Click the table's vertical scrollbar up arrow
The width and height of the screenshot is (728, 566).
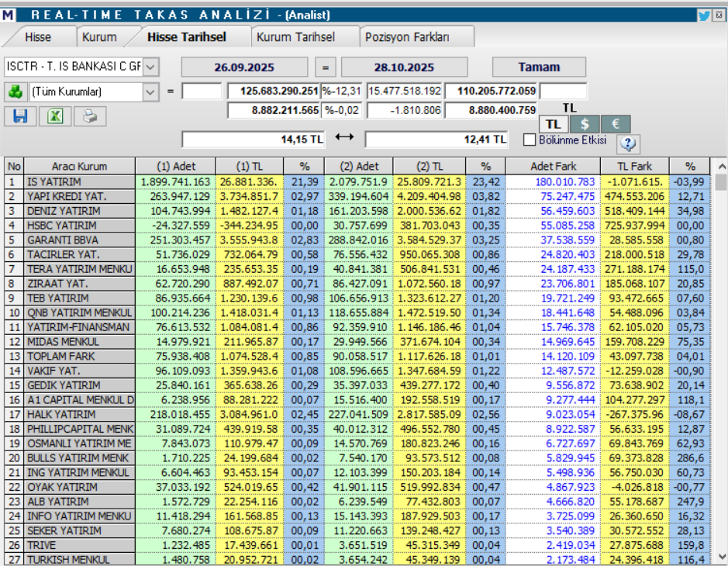[x=721, y=166]
